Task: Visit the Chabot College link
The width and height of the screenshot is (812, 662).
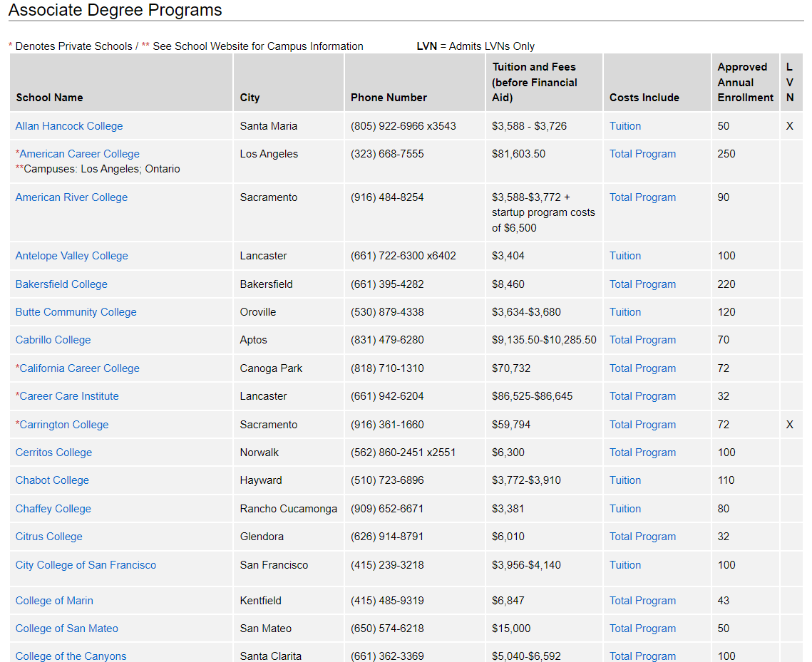Action: [52, 480]
